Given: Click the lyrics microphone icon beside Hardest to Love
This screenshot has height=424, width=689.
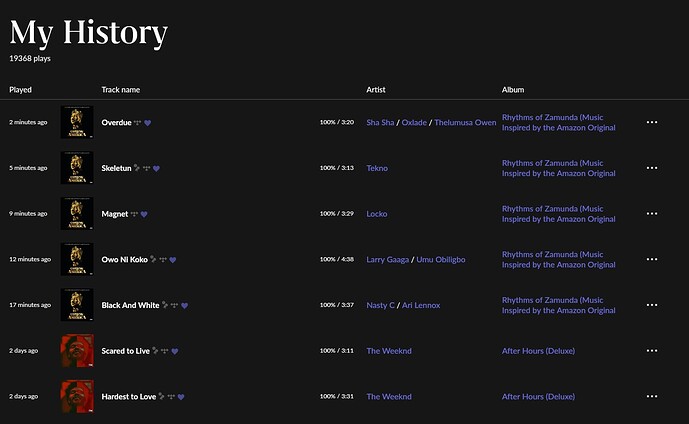Looking at the screenshot, I should [x=161, y=396].
